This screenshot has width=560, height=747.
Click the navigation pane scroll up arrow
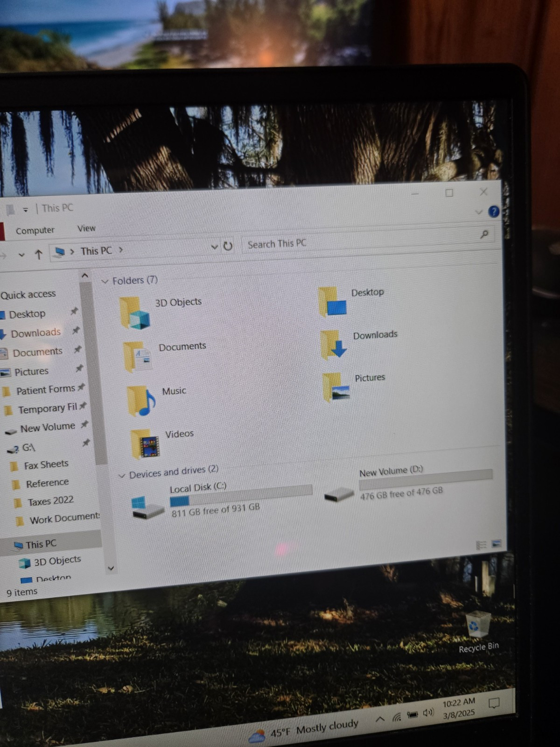tap(84, 276)
